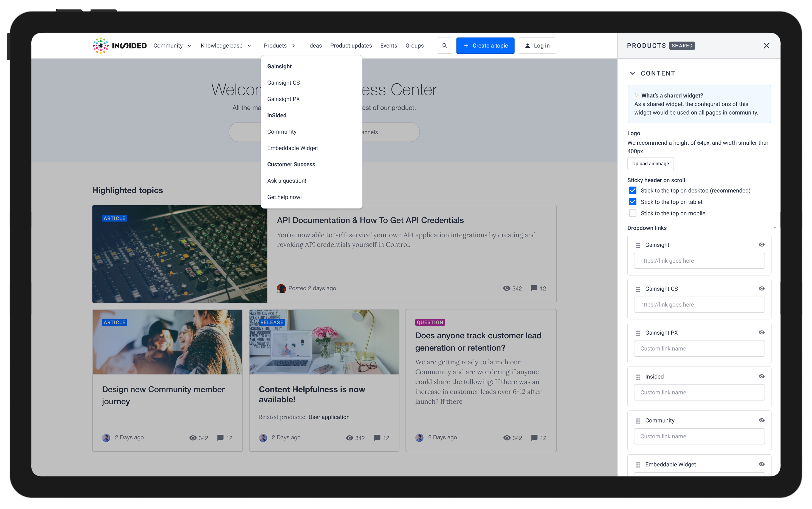Toggle visibility of Community dropdown link
Viewport: 812px width, 509px height.
tap(762, 420)
